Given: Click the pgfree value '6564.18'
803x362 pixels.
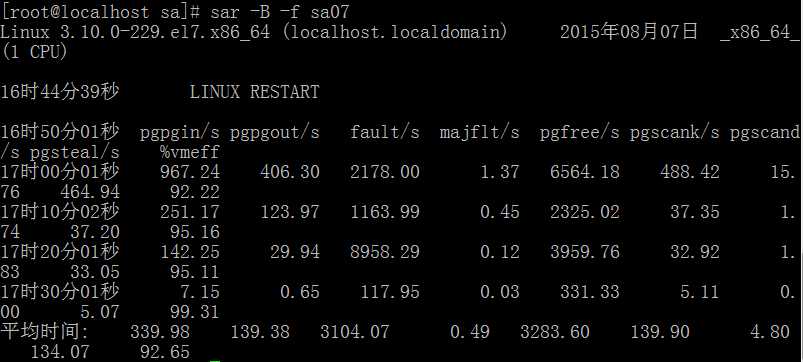Looking at the screenshot, I should (585, 172).
